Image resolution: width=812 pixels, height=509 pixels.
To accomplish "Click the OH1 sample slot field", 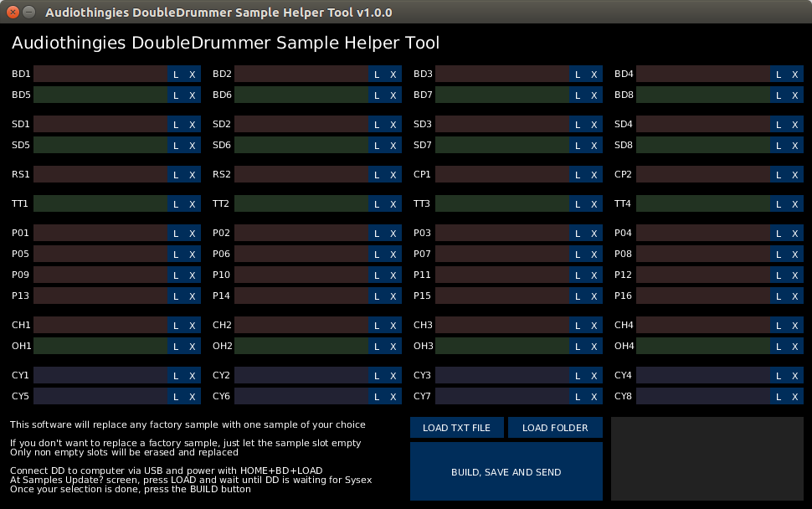I will click(100, 346).
